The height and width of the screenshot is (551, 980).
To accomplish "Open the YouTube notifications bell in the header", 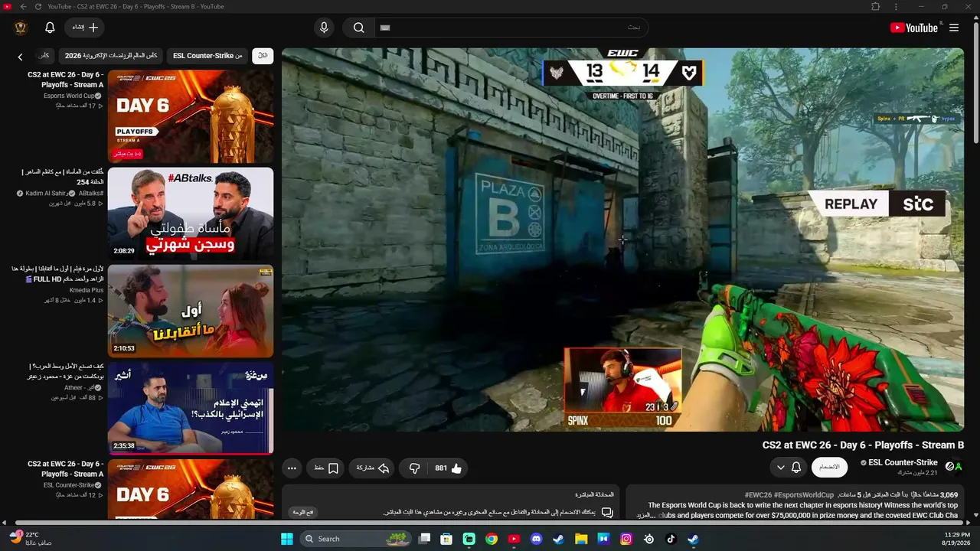I will point(50,28).
